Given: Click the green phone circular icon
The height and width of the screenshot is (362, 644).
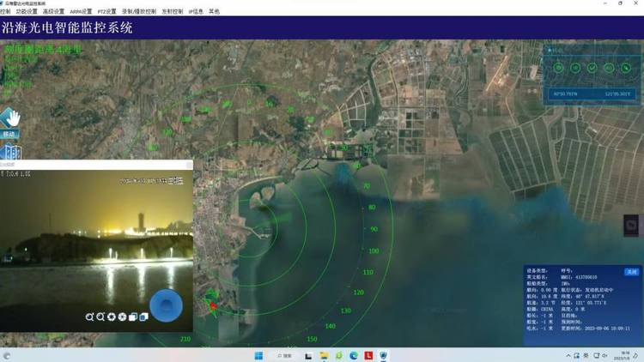Looking at the screenshot, I should point(625,68).
